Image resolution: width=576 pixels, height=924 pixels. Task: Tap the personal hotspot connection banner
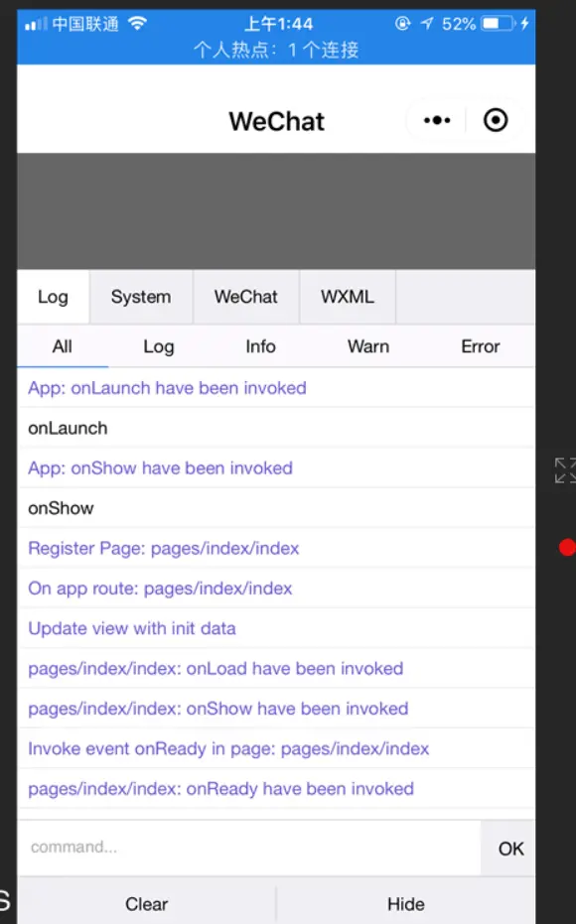276,50
